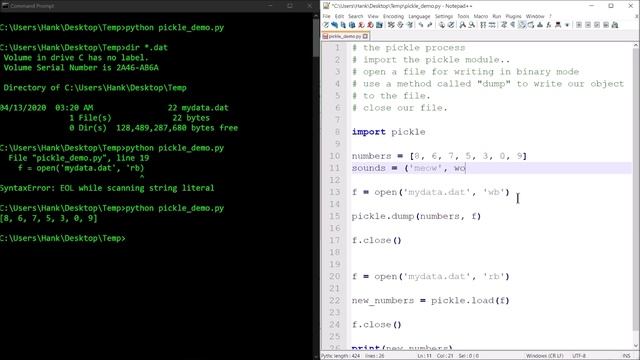Click line number 17 in the margin

pos(335,240)
